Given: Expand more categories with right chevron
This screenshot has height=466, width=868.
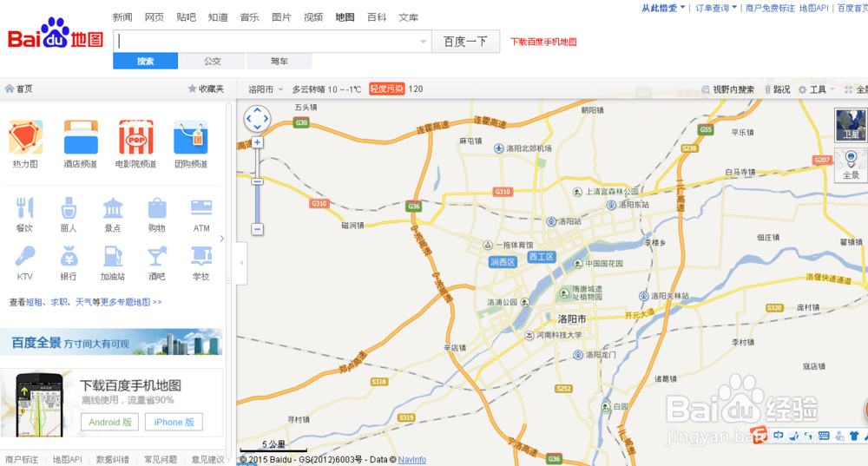Looking at the screenshot, I should point(222,239).
